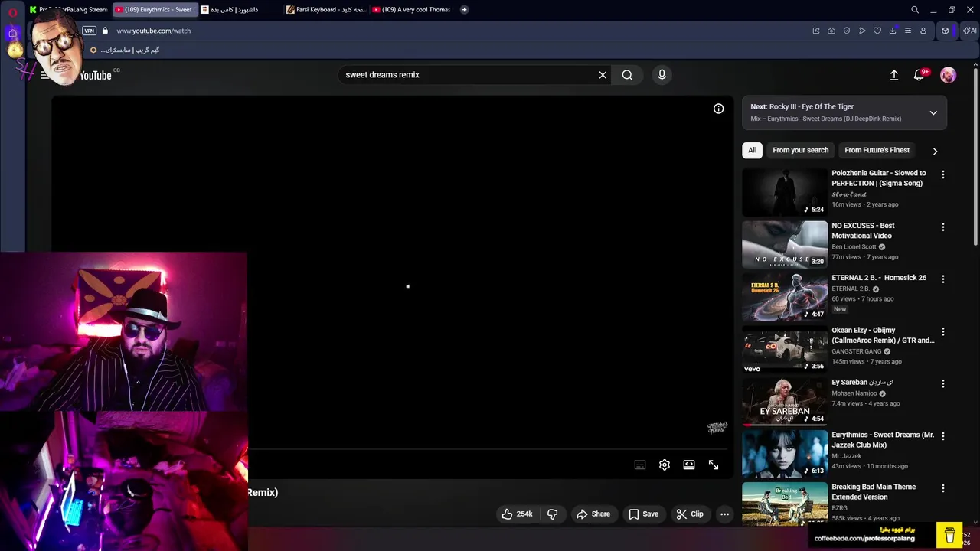Open browser extensions cube icon
Image resolution: width=980 pixels, height=551 pixels.
coord(946,31)
